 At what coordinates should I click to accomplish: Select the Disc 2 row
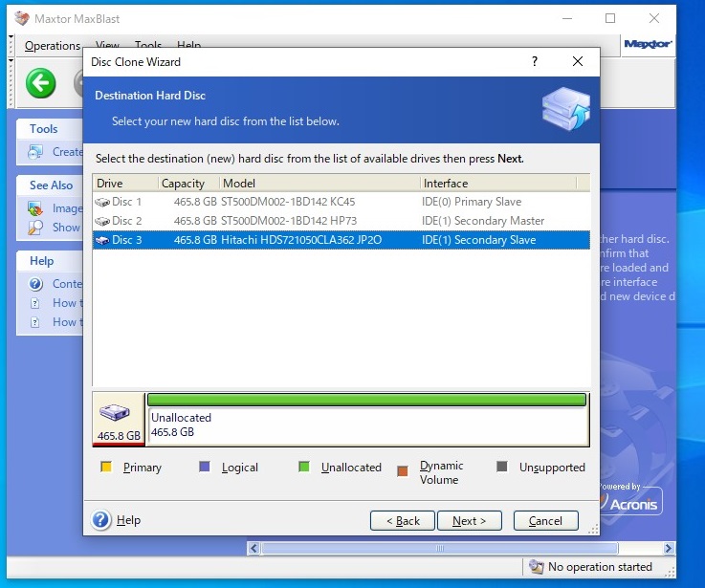tap(341, 221)
